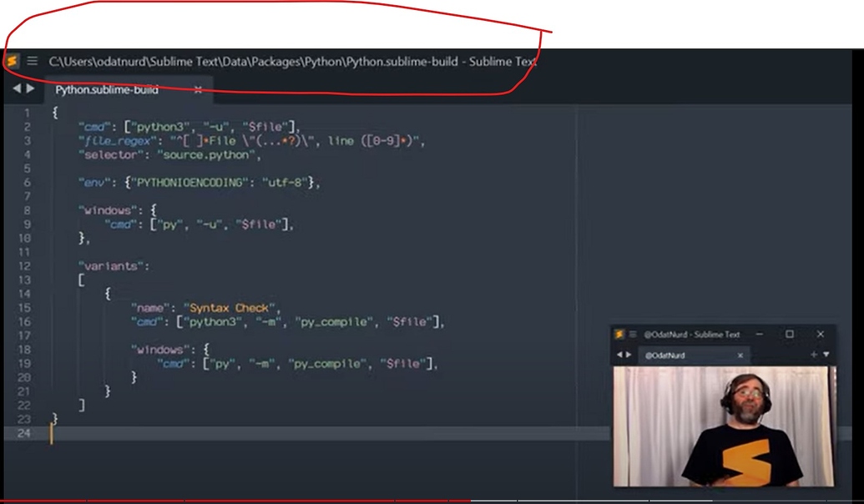
Task: Open the tab list dropdown arrow in @OdatNurd window
Action: pos(826,355)
